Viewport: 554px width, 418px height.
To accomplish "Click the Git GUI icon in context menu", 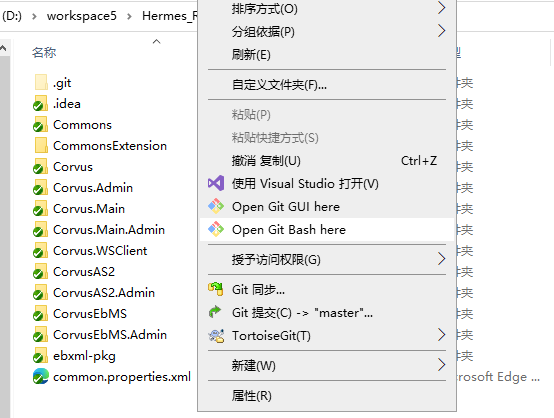I will click(216, 206).
